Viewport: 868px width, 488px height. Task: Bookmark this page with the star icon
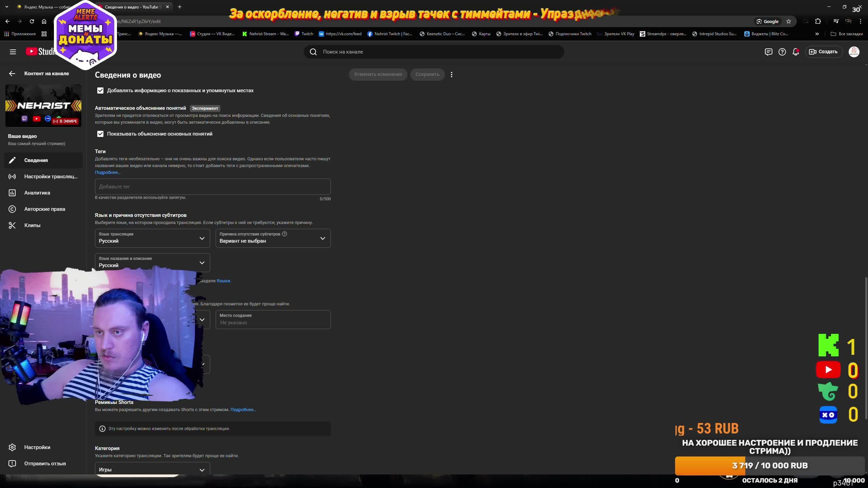click(789, 21)
